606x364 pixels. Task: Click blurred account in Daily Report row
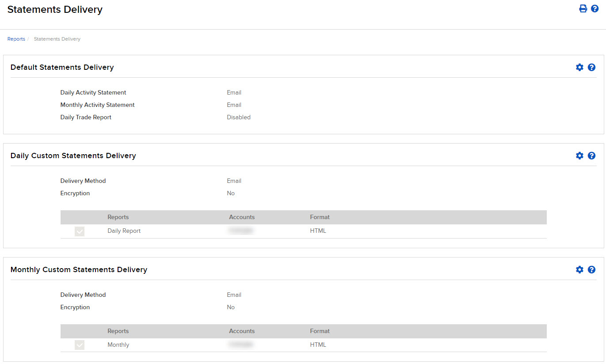point(241,231)
